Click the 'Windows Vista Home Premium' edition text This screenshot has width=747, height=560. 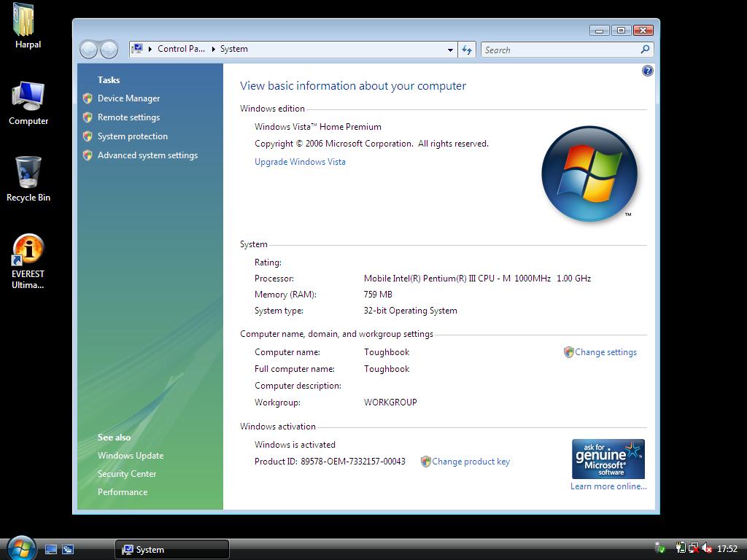[x=318, y=127]
